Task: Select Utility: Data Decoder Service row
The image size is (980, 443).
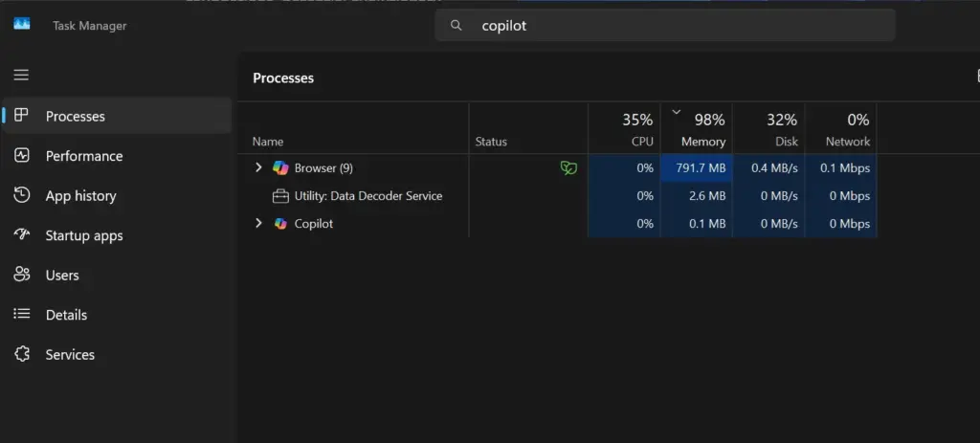Action: point(368,195)
